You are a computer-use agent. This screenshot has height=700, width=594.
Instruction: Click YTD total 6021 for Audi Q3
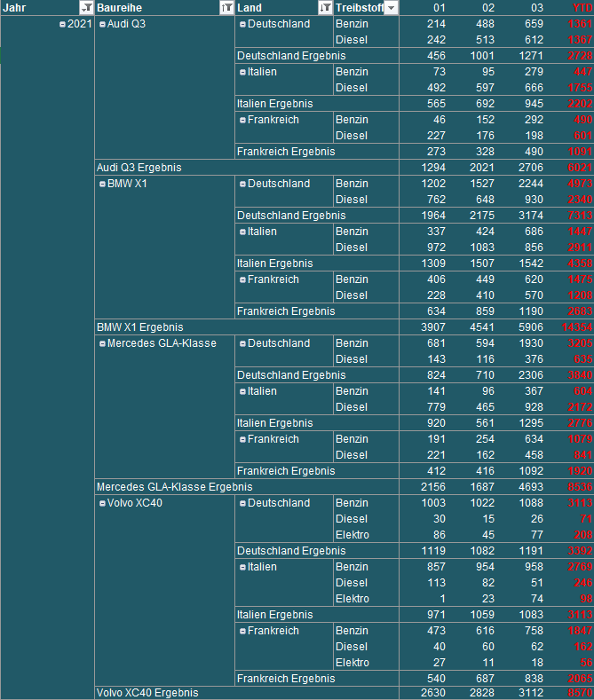[580, 168]
